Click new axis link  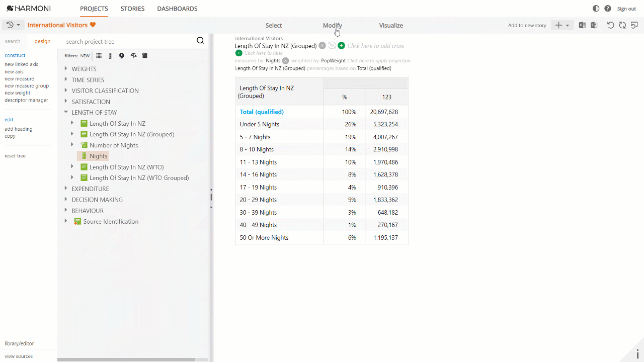point(14,72)
